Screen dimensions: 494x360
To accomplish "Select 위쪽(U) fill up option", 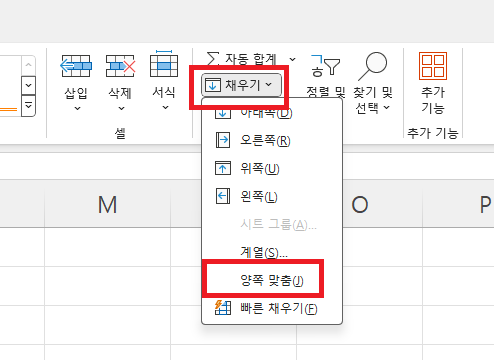I will pyautogui.click(x=272, y=168).
